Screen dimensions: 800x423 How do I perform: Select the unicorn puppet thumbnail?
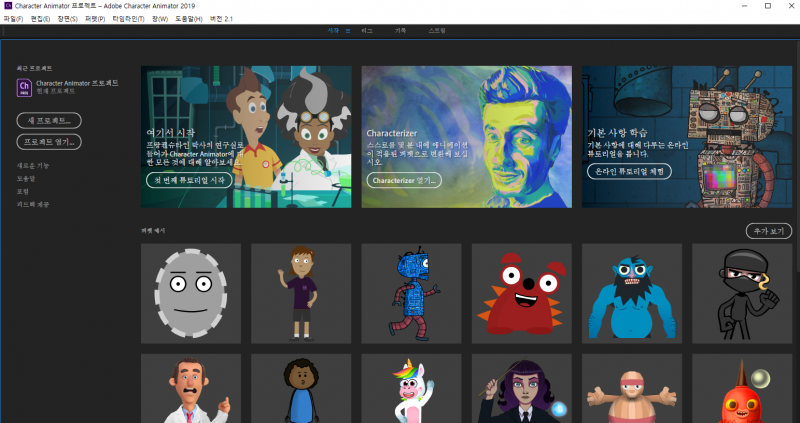(x=411, y=388)
